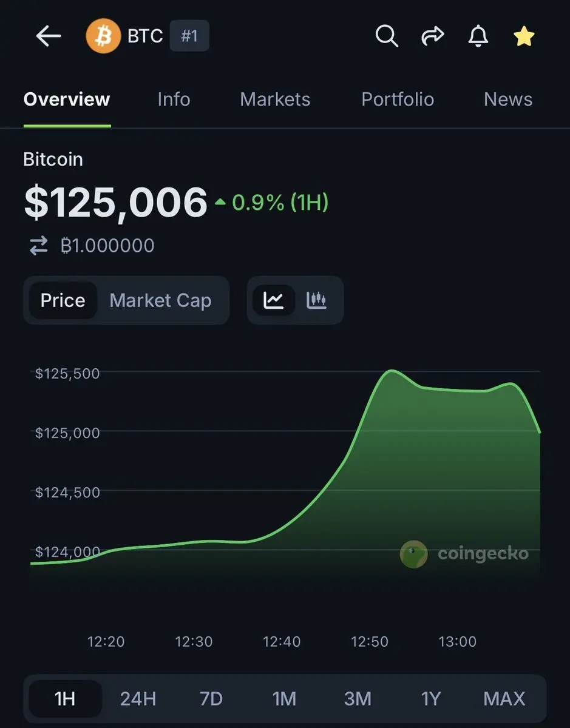This screenshot has width=570, height=728.
Task: Switch to candlestick chart icon
Action: [317, 300]
